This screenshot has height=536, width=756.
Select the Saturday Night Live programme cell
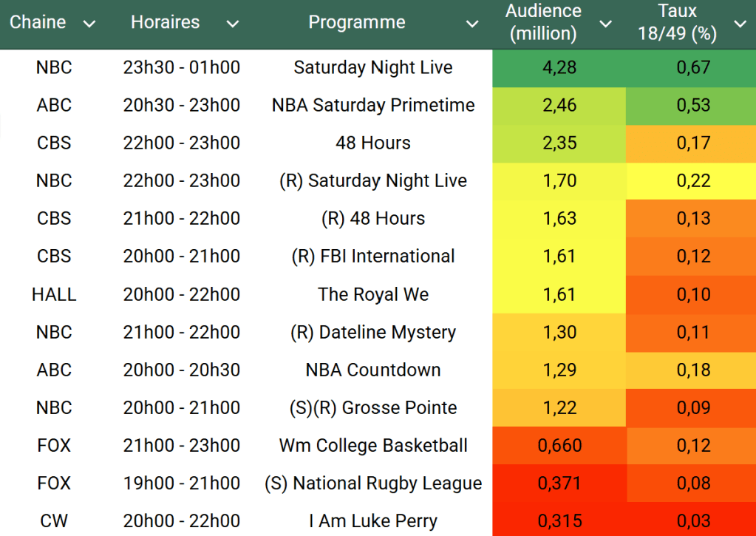(x=373, y=67)
